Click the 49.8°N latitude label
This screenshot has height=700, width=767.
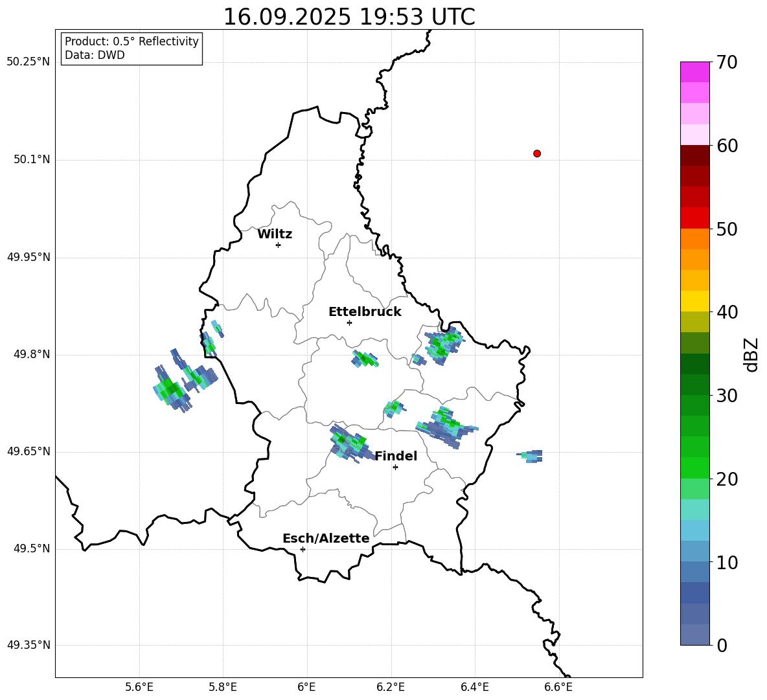click(x=32, y=354)
